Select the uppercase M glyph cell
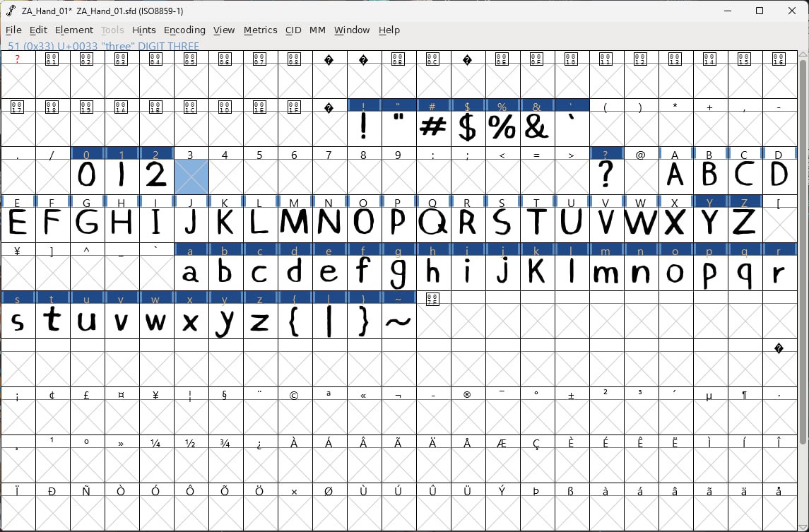Viewport: 809px width, 532px height. pyautogui.click(x=294, y=223)
